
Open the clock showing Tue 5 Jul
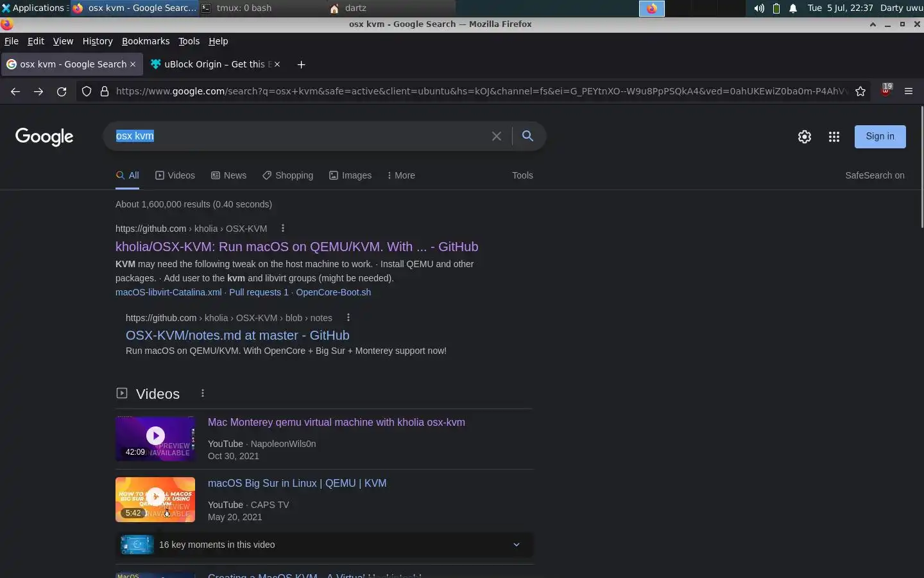841,8
